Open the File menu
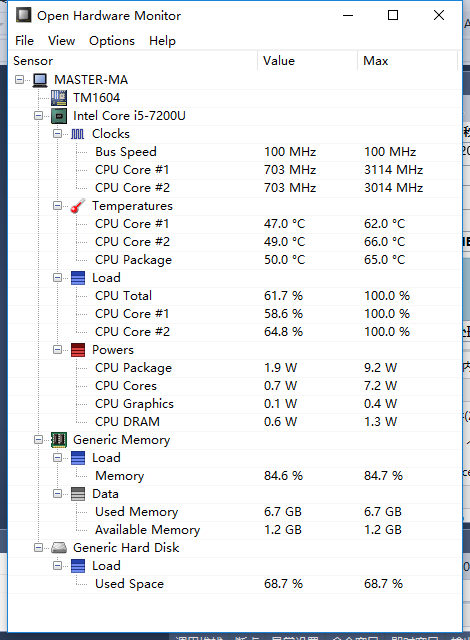This screenshot has height=640, width=470. 24,41
